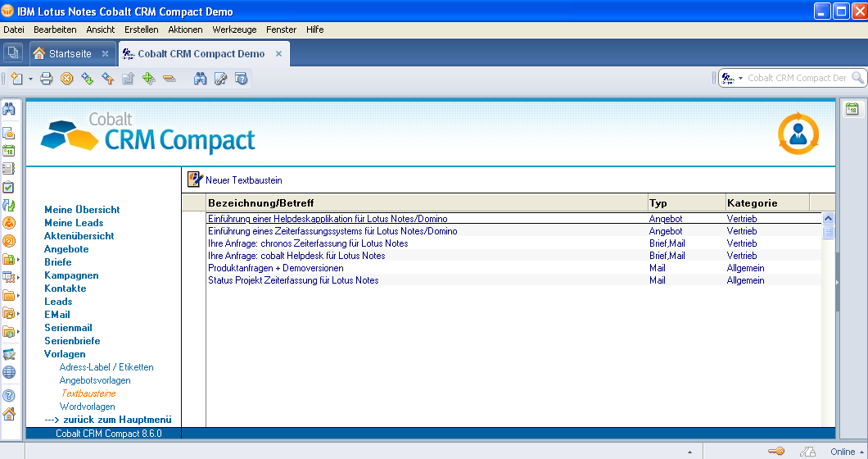Click the Replication arrows icon in bookmark bar
This screenshot has height=459, width=868.
click(x=9, y=206)
